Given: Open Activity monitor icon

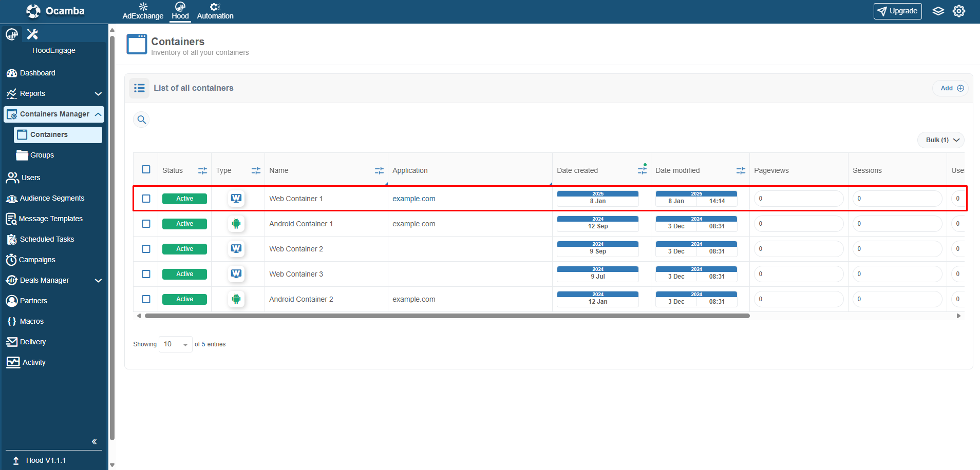Looking at the screenshot, I should tap(13, 362).
